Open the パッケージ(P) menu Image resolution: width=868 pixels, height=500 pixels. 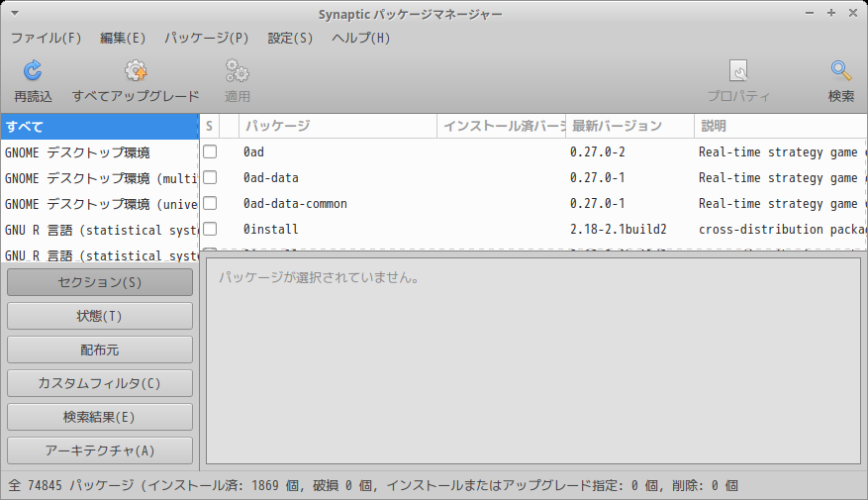[207, 38]
